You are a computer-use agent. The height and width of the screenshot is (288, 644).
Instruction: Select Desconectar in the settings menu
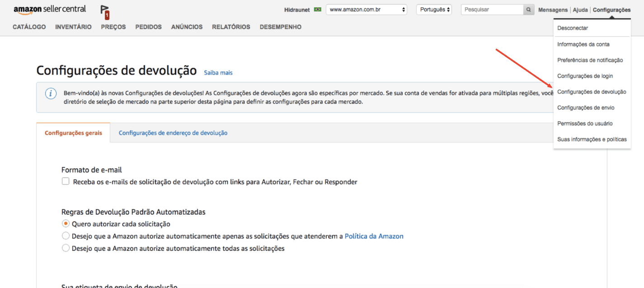point(573,28)
